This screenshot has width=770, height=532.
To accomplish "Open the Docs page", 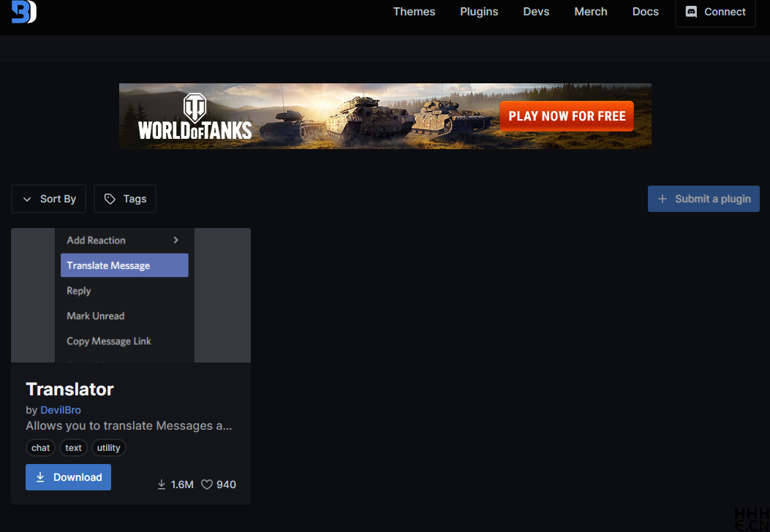I will 645,12.
